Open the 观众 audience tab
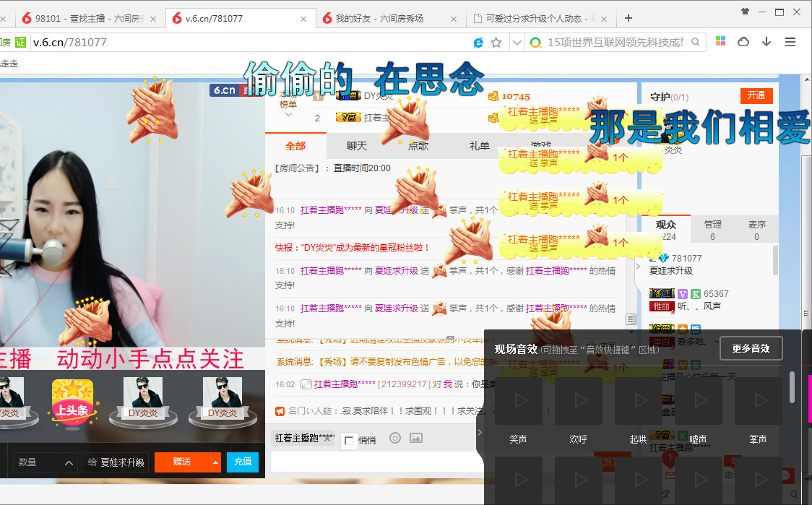812x505 pixels. point(666,230)
